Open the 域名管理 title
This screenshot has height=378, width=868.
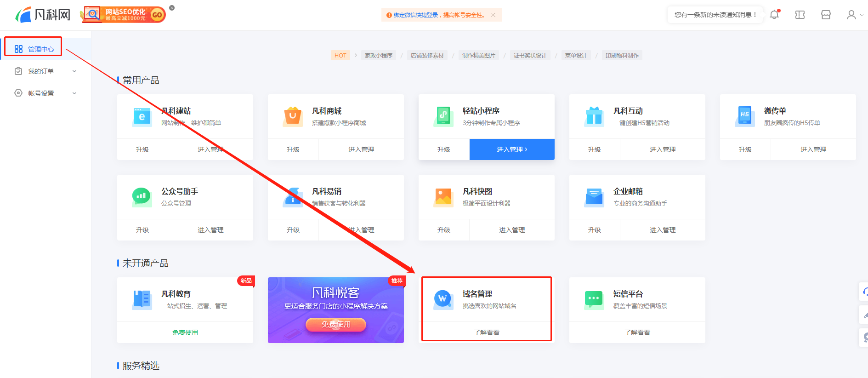pyautogui.click(x=477, y=294)
